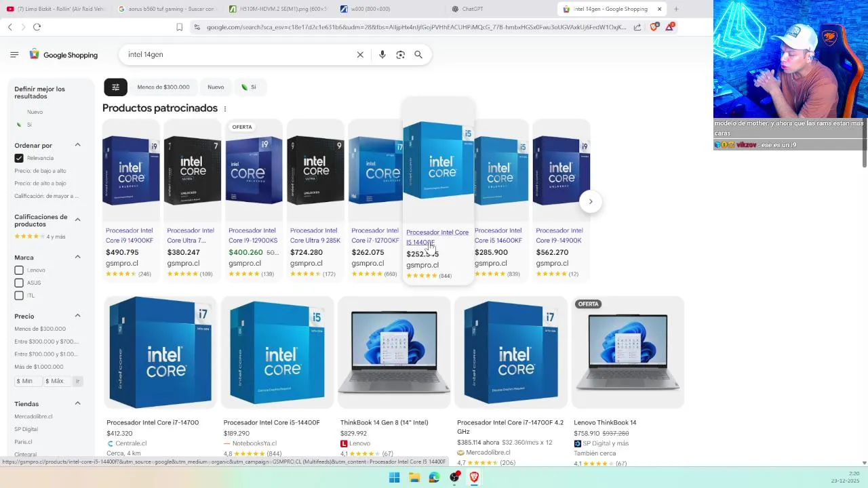Submit search with the magnifier icon
The height and width of the screenshot is (488, 868).
pos(418,55)
